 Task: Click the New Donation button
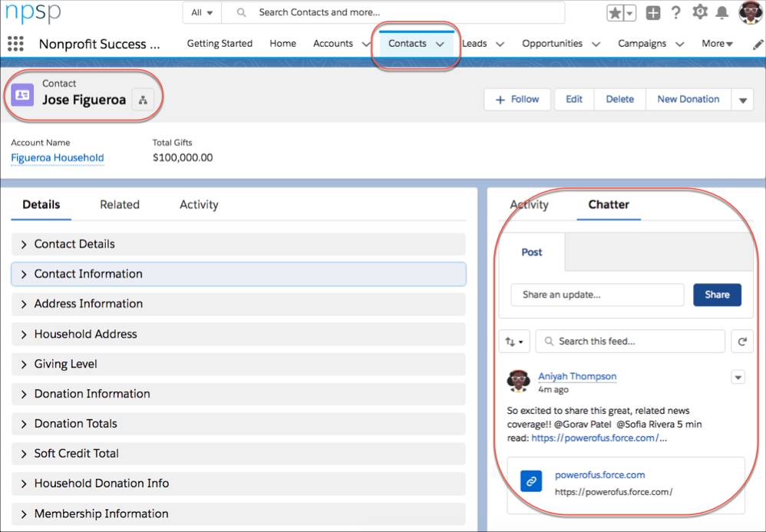[x=688, y=99]
